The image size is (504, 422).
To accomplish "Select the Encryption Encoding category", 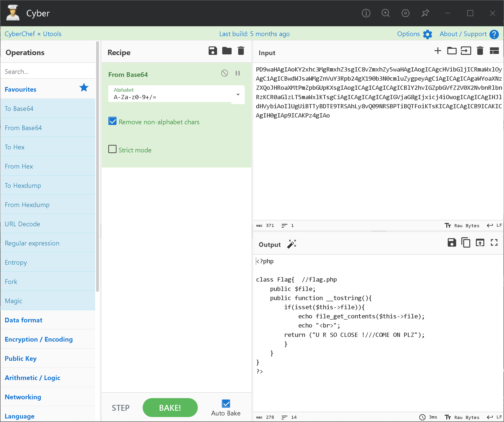I will [38, 339].
